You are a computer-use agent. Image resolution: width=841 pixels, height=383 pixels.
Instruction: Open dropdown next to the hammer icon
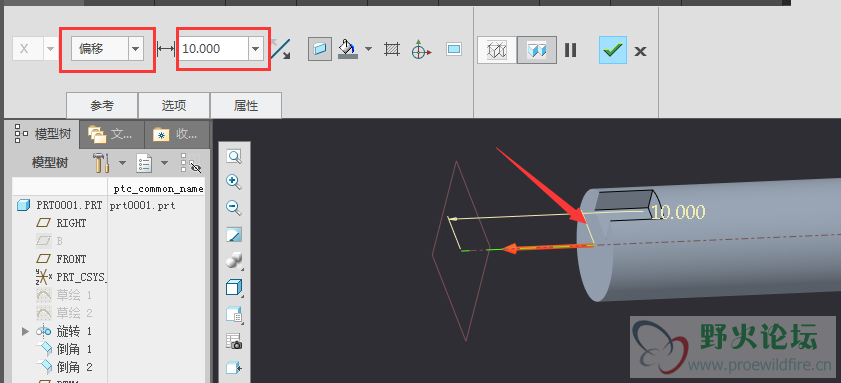click(122, 163)
